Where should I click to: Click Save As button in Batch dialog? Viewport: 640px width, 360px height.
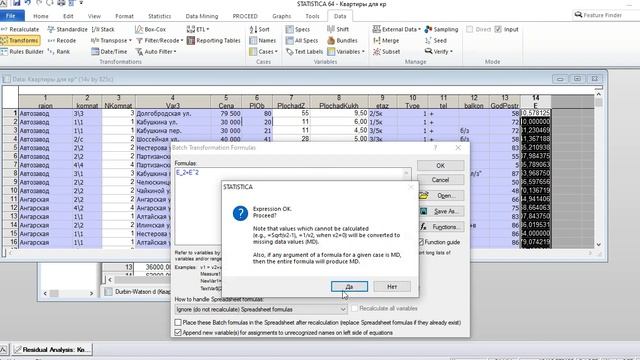[441, 211]
